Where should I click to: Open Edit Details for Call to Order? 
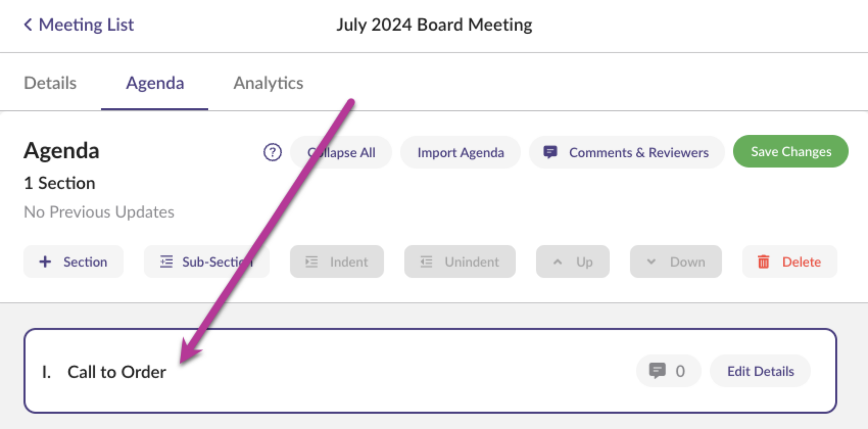(760, 371)
